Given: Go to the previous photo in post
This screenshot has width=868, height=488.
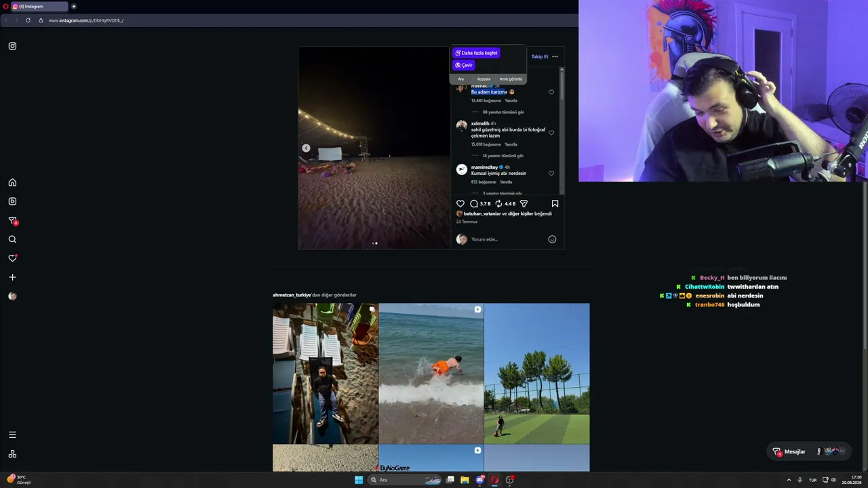Looking at the screenshot, I should [306, 148].
